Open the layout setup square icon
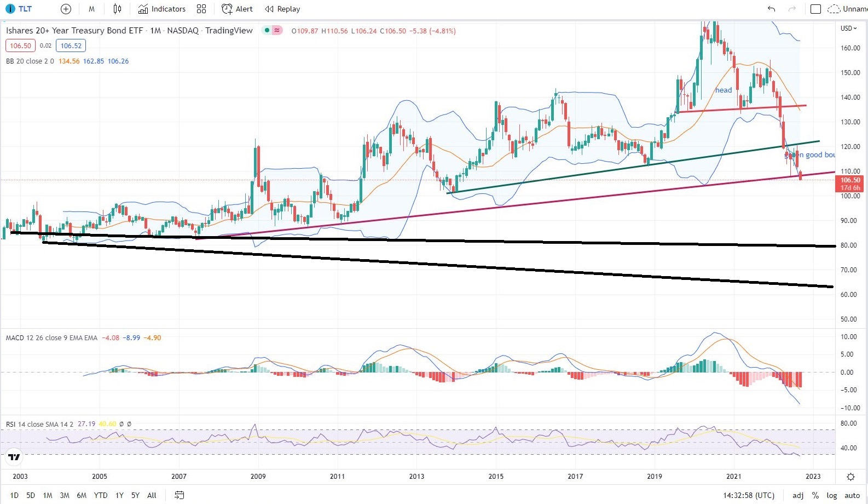This screenshot has width=868, height=504. 815,9
